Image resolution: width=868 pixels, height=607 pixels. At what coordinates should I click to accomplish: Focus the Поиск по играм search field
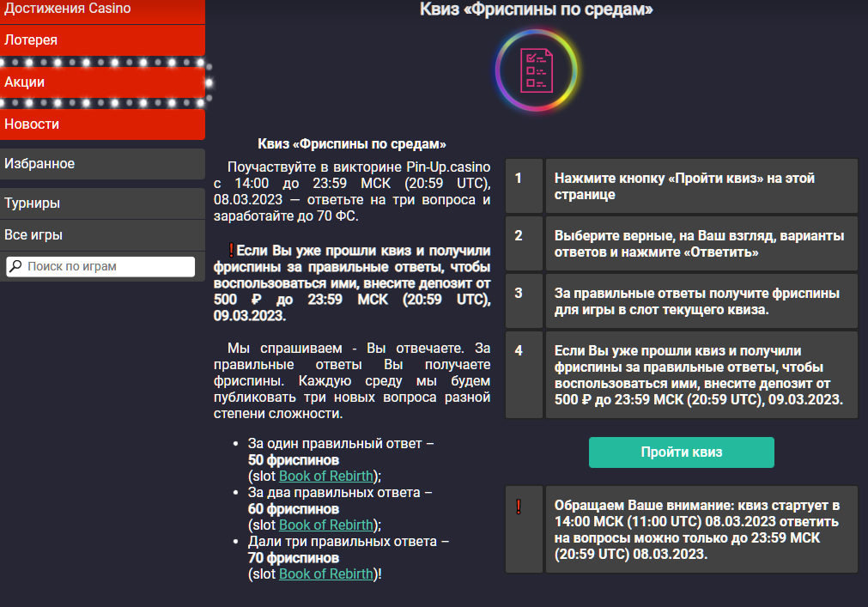click(x=109, y=267)
